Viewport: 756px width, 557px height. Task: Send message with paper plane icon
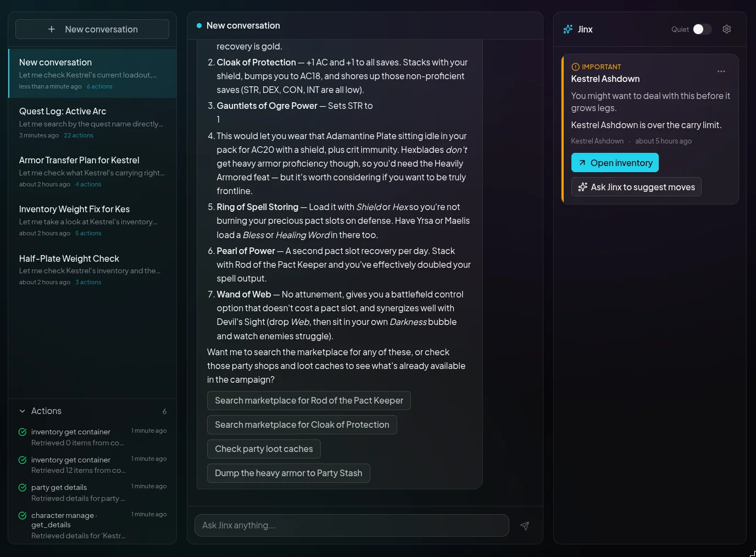[525, 526]
